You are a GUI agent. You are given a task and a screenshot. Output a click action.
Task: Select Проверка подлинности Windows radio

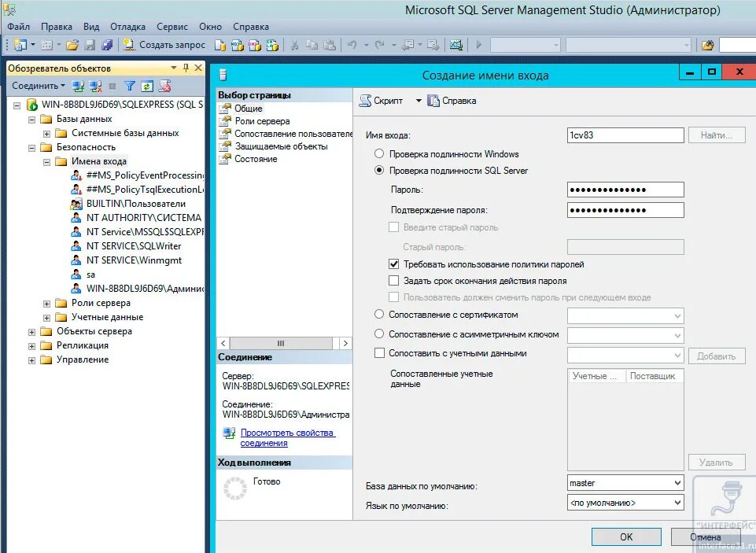379,154
